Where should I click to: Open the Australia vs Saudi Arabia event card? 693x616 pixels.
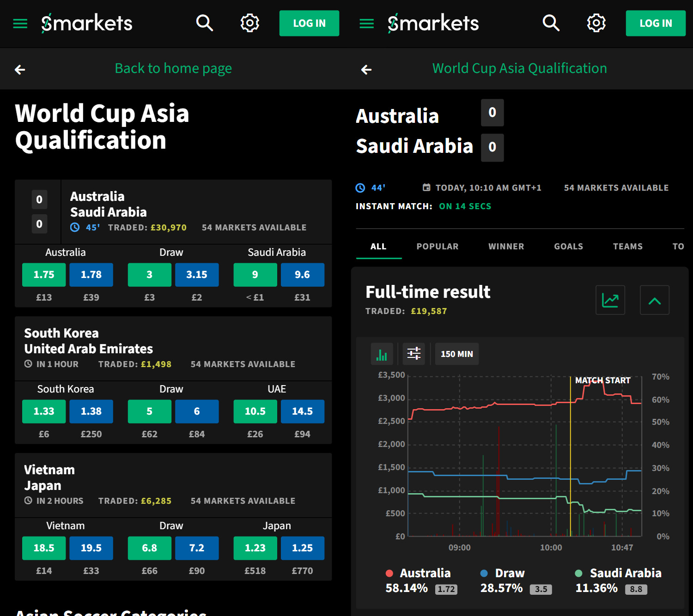[173, 212]
